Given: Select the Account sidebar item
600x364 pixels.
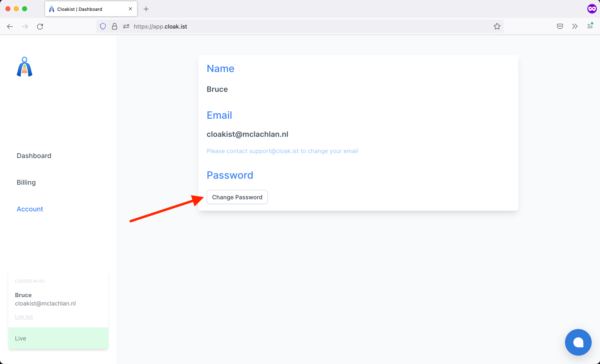Looking at the screenshot, I should pyautogui.click(x=30, y=209).
